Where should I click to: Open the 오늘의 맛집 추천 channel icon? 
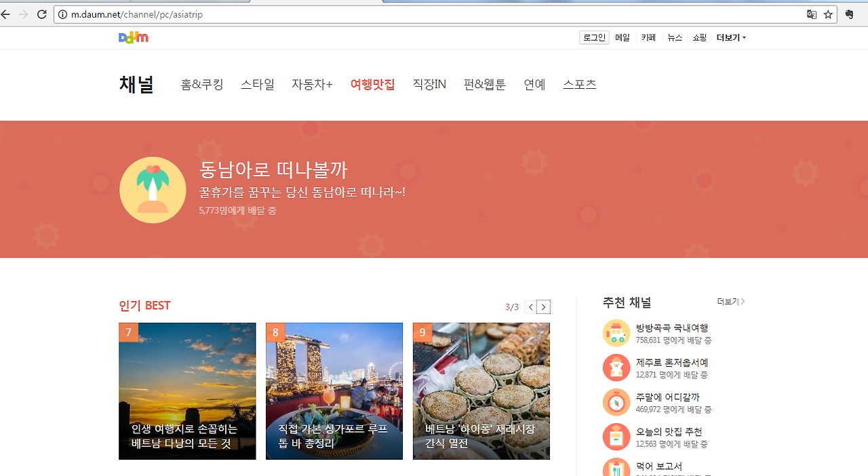pos(616,436)
